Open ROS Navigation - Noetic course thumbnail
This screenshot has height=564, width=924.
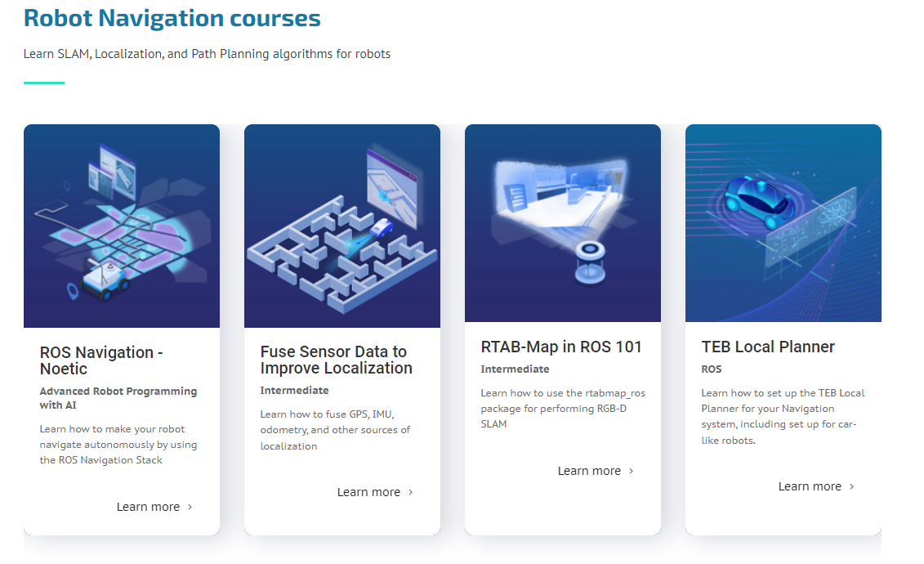[122, 226]
